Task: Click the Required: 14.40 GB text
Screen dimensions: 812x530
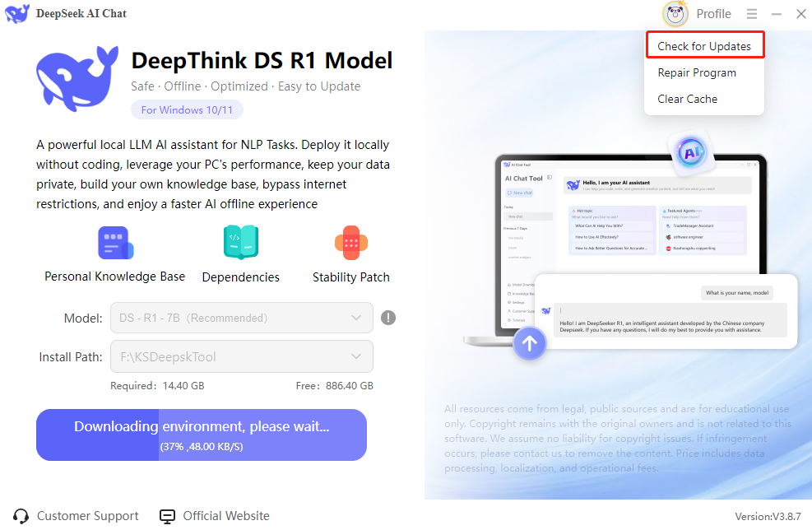Action: click(157, 386)
